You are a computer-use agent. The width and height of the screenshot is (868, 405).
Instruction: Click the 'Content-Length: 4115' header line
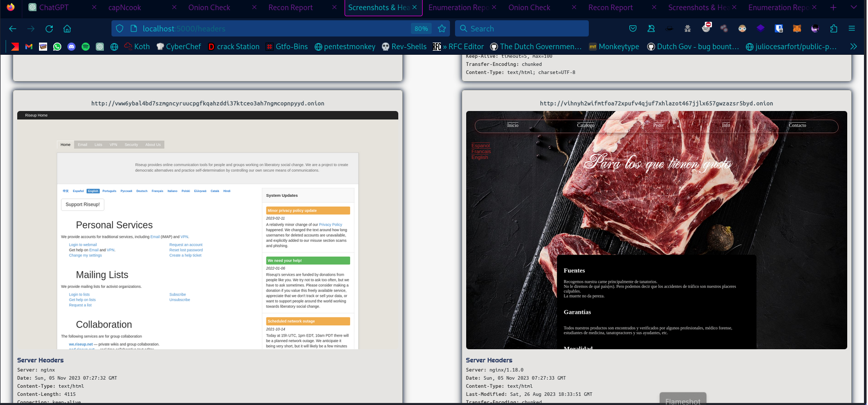(47, 394)
